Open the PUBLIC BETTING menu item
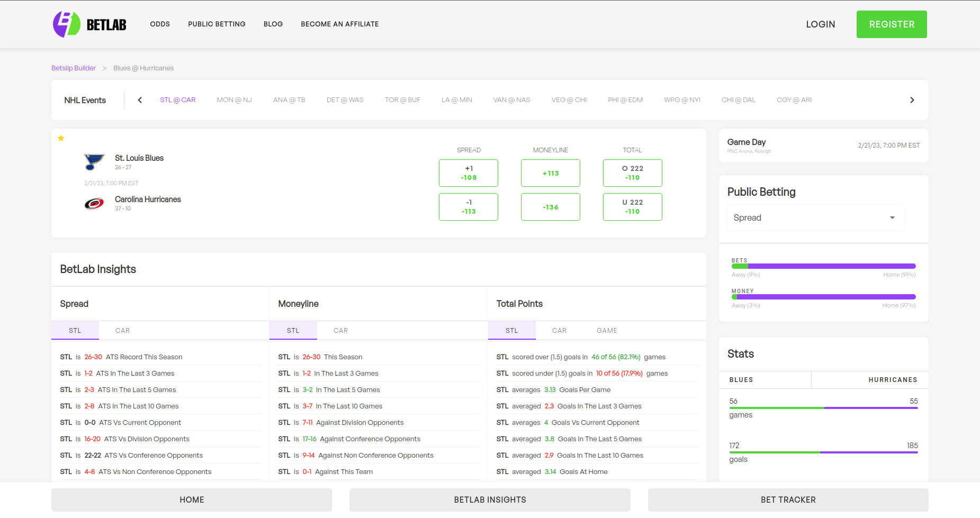This screenshot has height=518, width=980. (x=217, y=24)
